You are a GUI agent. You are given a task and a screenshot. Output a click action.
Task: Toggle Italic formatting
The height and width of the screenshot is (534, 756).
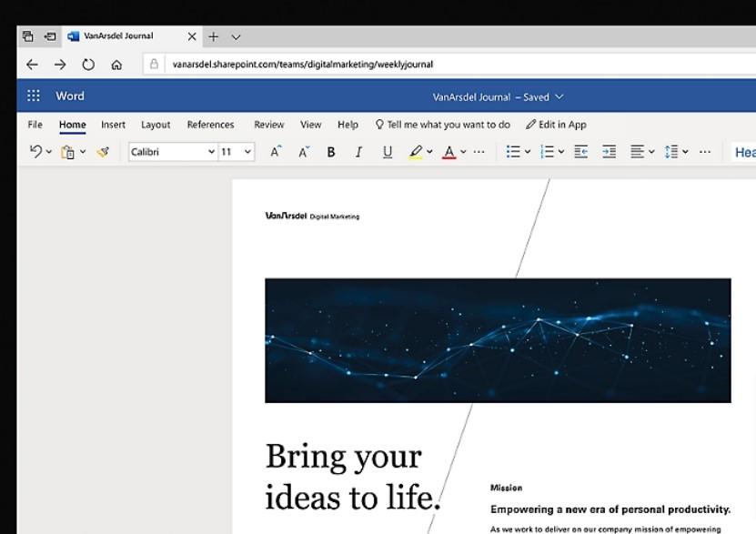pos(358,152)
